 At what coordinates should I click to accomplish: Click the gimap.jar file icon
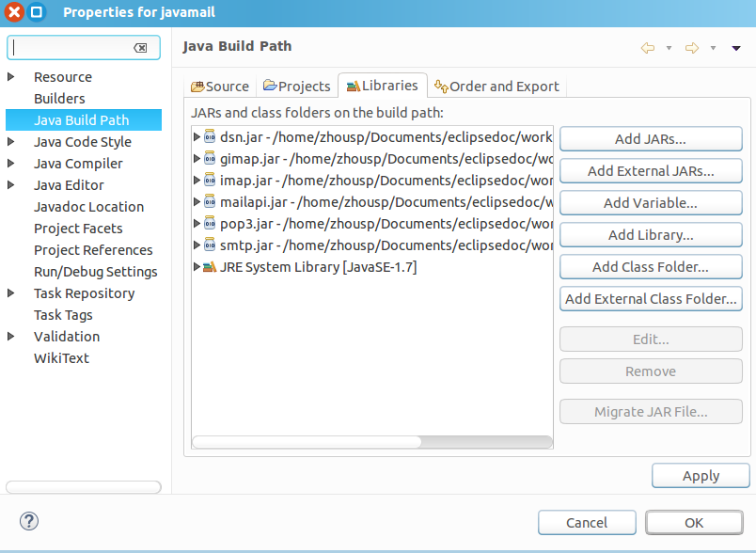pyautogui.click(x=210, y=158)
